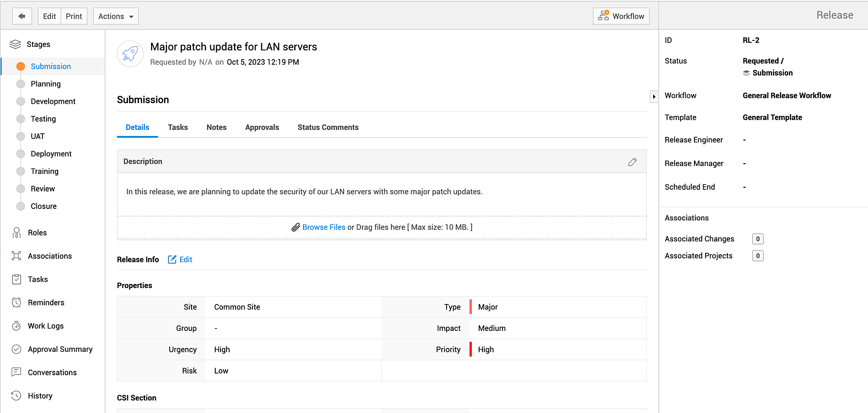Open Associations in left sidebar
Viewport: 868px width, 413px height.
(x=50, y=256)
